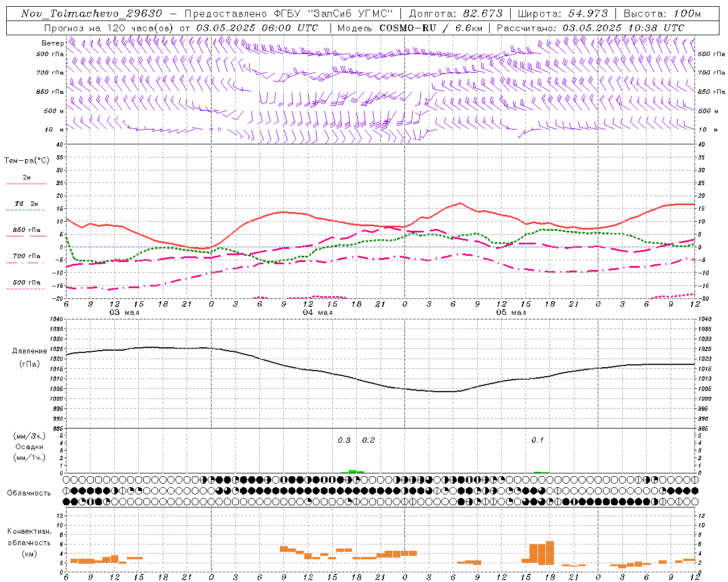Click the 0.1 precipitation amount value
The width and height of the screenshot is (728, 582).
point(537,440)
